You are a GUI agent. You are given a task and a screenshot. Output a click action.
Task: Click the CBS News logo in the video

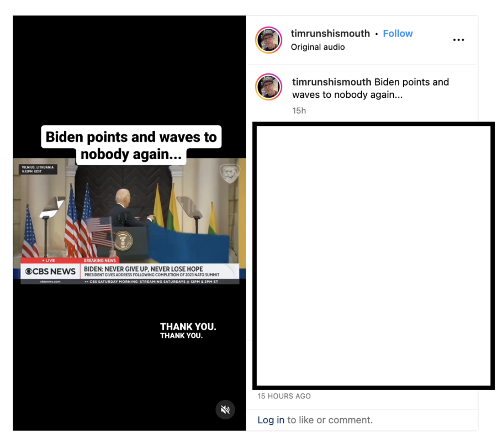pyautogui.click(x=50, y=271)
